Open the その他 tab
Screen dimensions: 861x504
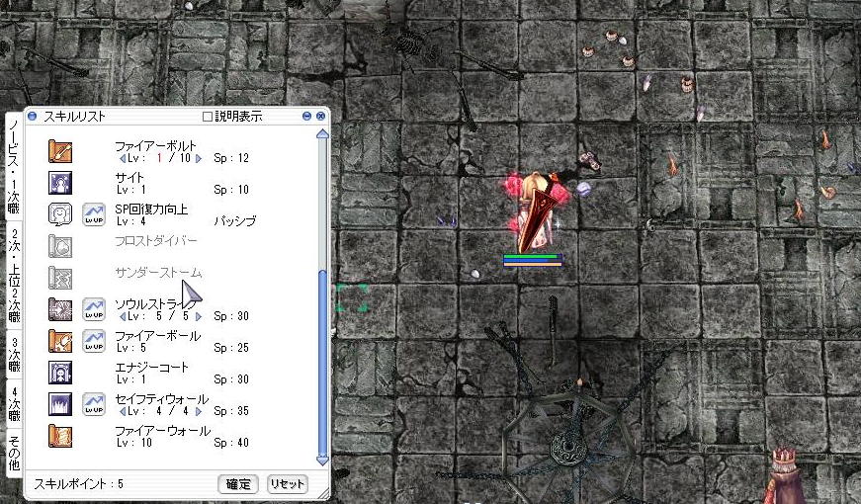point(14,452)
